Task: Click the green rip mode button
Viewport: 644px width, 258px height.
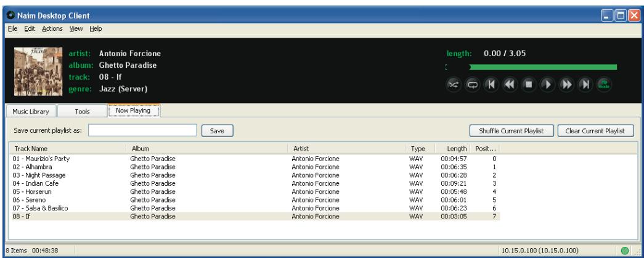Action: [604, 85]
